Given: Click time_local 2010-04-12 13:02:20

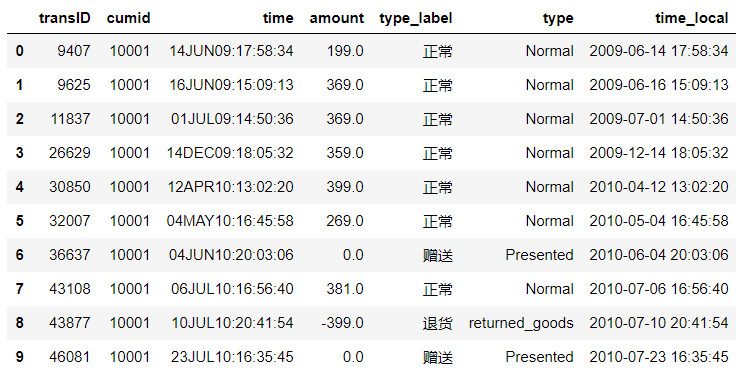Looking at the screenshot, I should (659, 187).
